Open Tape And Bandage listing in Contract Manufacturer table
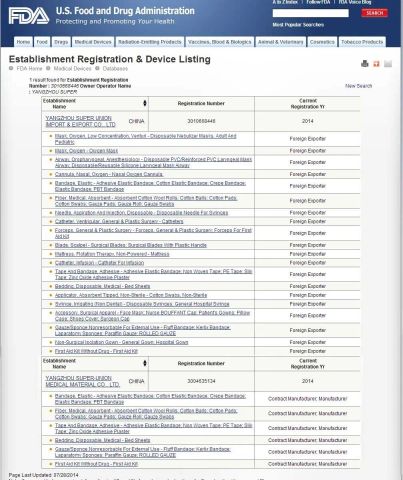Image resolution: width=403 pixels, height=480 pixels. coord(153,428)
